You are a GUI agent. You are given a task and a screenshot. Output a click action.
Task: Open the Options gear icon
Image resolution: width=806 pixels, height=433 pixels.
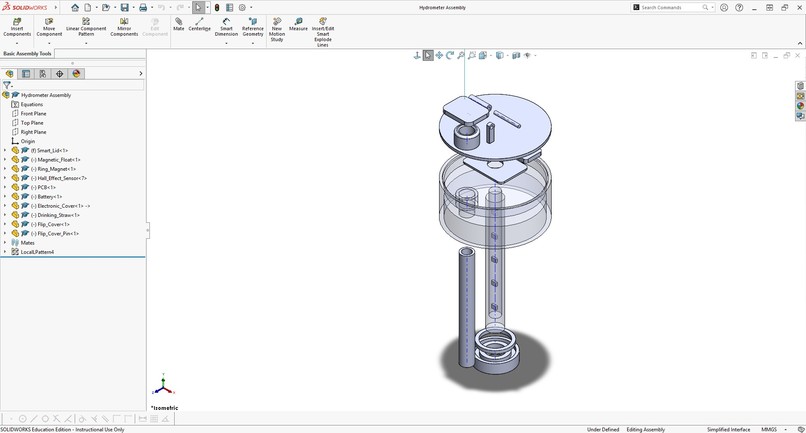242,8
